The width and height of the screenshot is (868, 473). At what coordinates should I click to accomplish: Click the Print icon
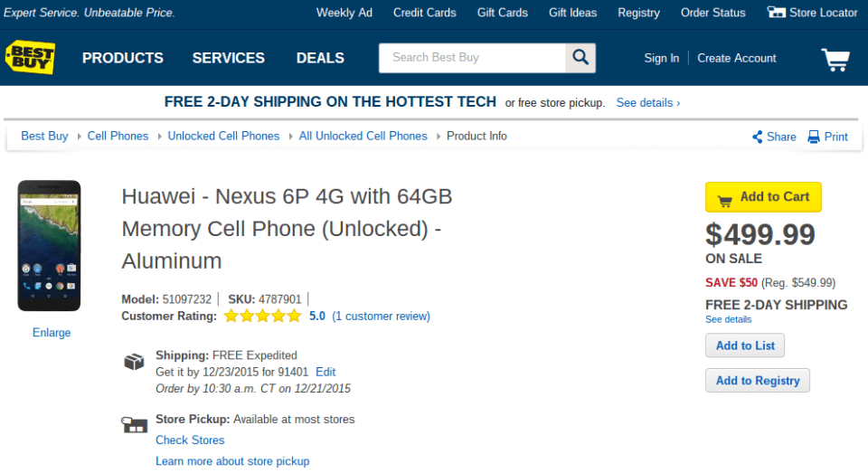[x=814, y=137]
